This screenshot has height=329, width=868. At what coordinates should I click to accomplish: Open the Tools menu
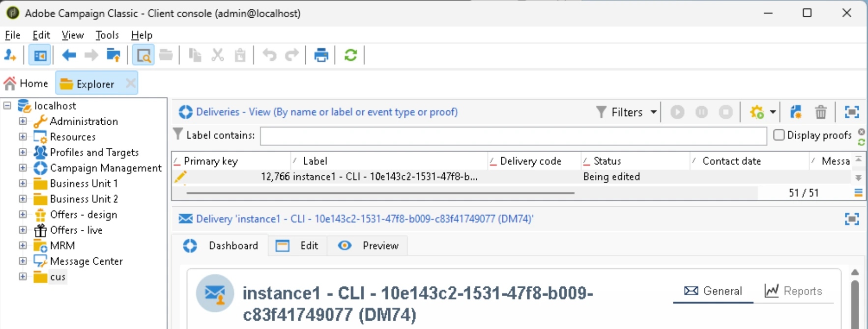click(107, 35)
